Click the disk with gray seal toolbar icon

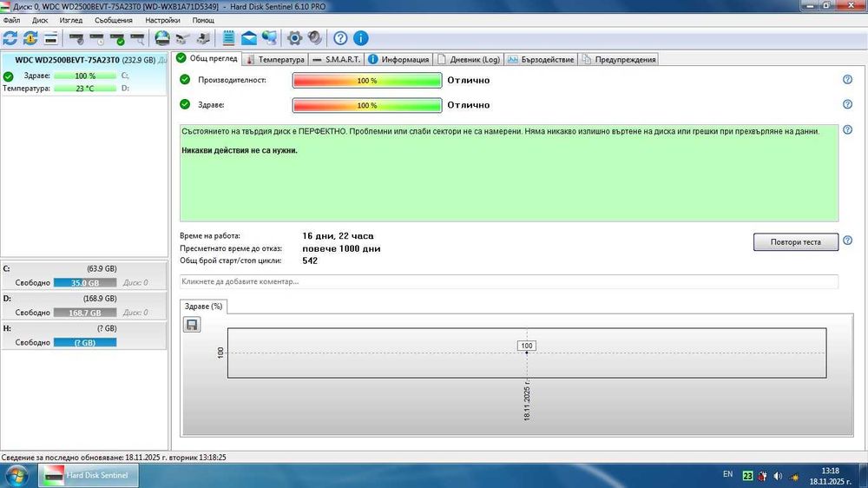(76, 38)
